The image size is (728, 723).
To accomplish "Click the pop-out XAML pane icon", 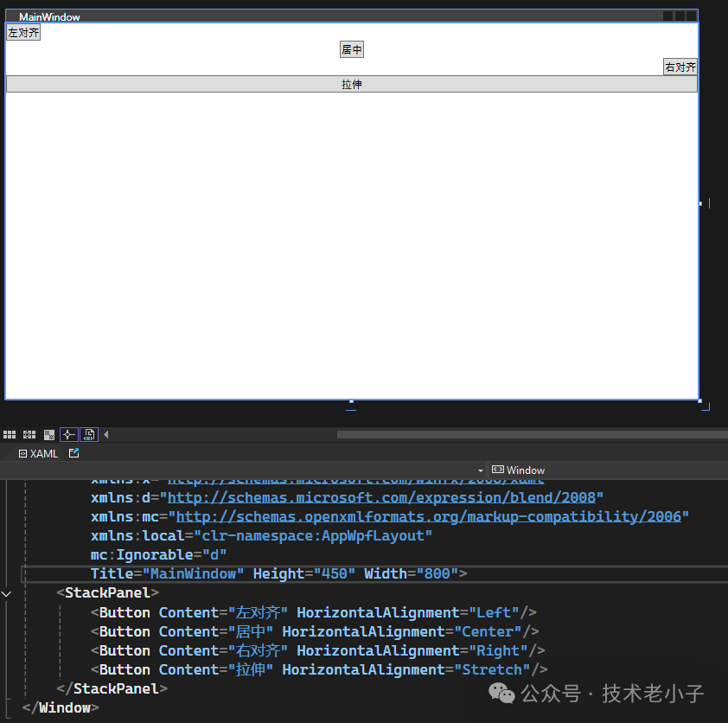I will (x=74, y=452).
